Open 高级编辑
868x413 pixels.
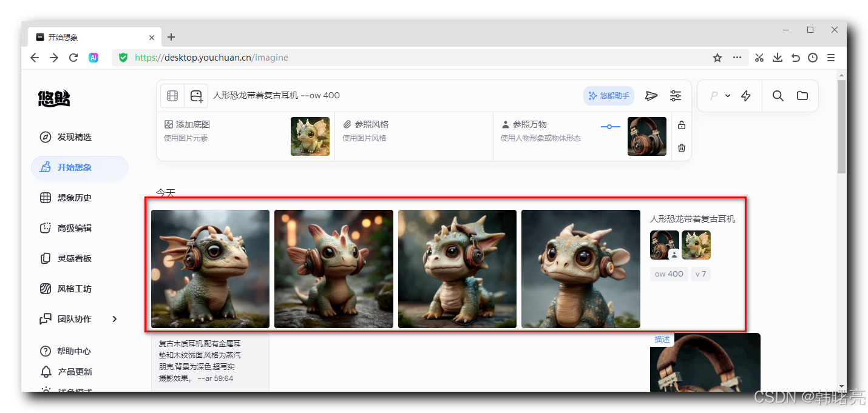(74, 228)
